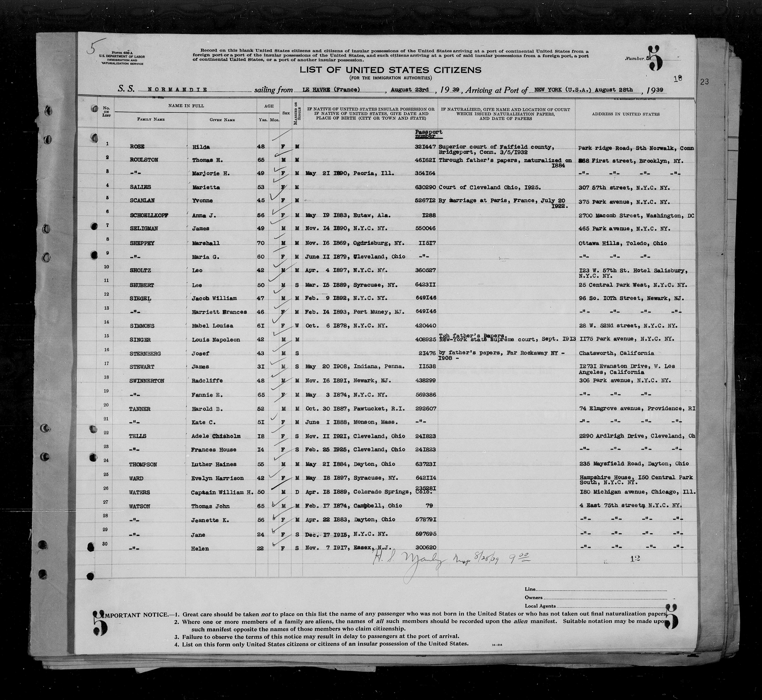Click address Ottawa Hills, Toledo, Ohio
Viewport: 762px width, 700px height.
(623, 243)
